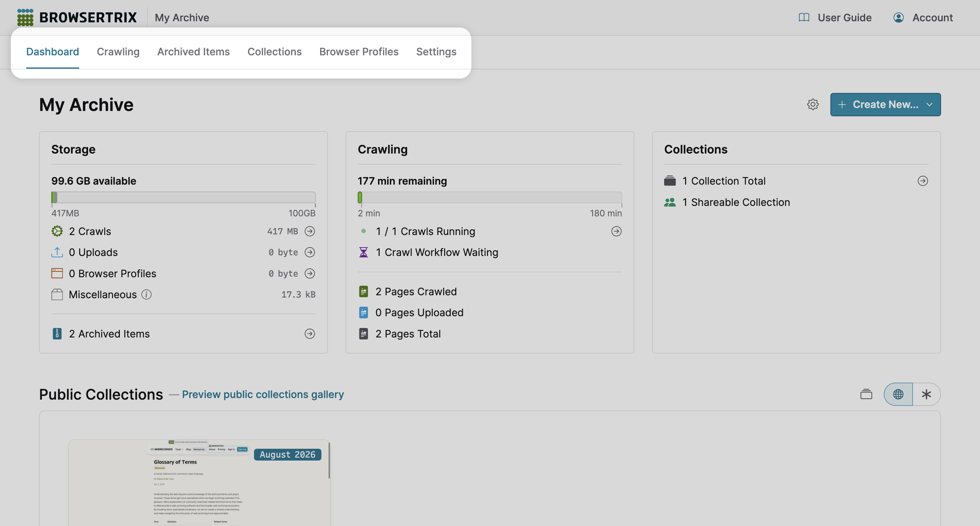Viewport: 980px width, 526px height.
Task: Open archive settings gear icon
Action: pos(813,105)
